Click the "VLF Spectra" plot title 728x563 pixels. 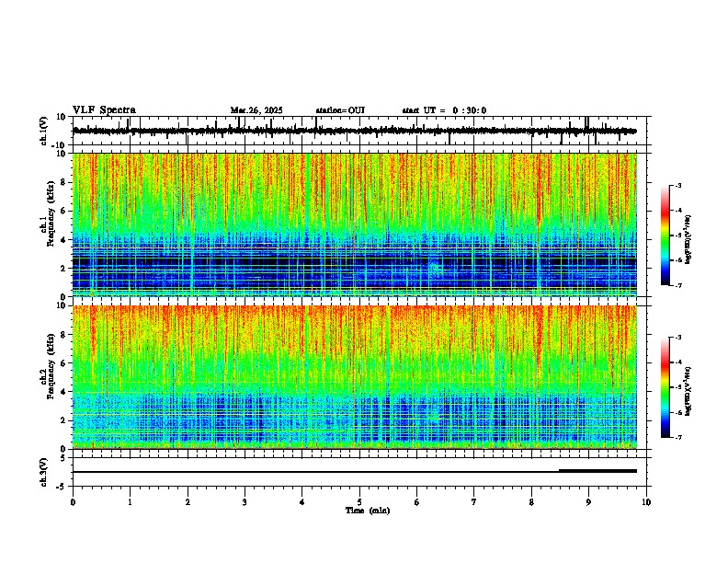pyautogui.click(x=104, y=110)
